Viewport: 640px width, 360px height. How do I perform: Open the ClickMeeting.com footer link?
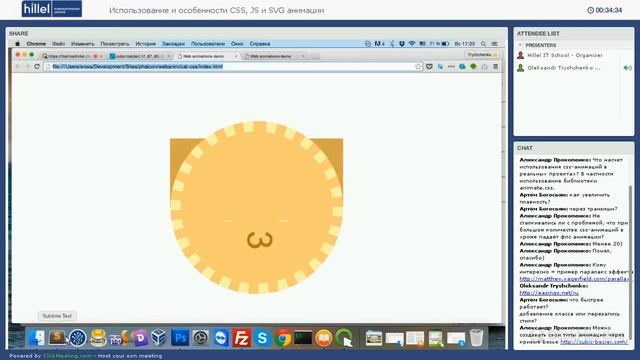tap(67, 356)
